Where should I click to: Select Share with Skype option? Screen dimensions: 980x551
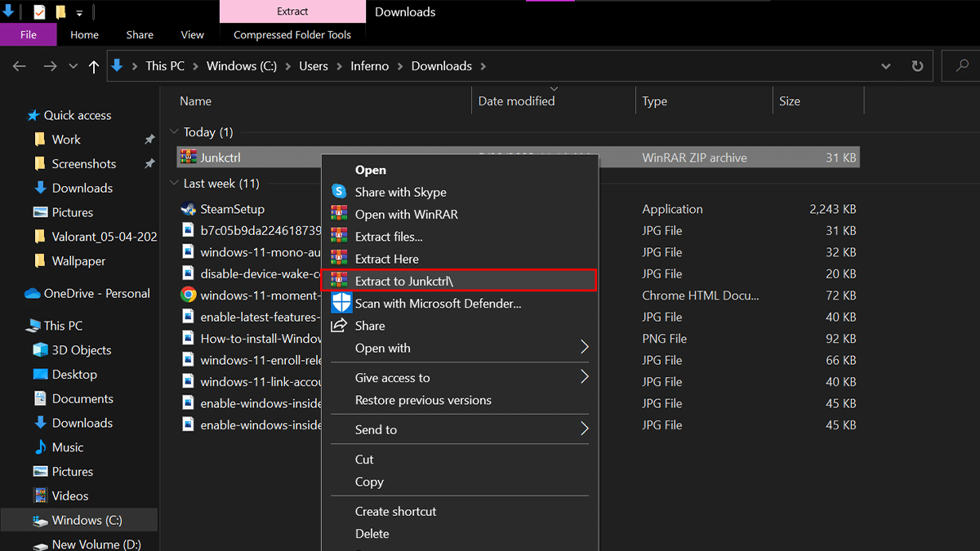(400, 192)
